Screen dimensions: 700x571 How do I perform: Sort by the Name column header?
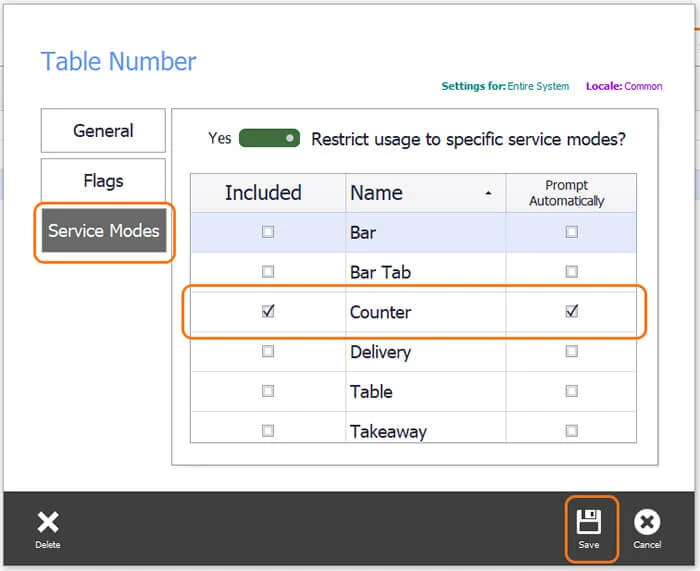pyautogui.click(x=425, y=193)
